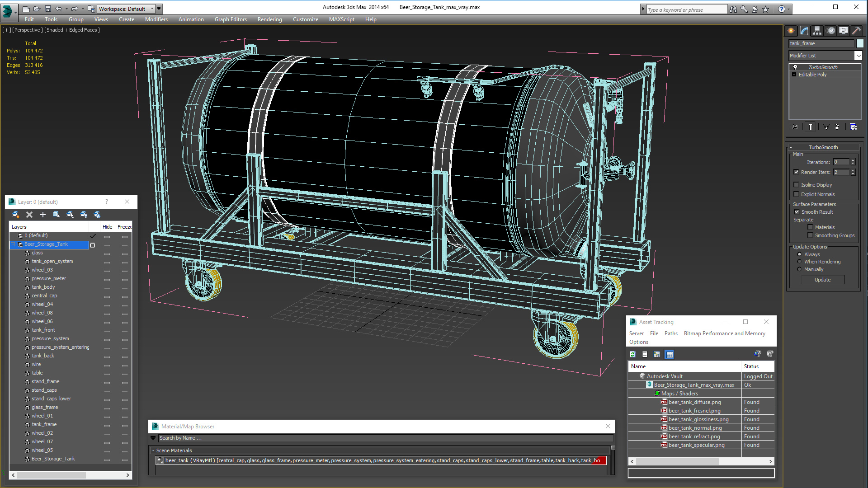Select Always update option
Screen dimensions: 868x488
[799, 254]
